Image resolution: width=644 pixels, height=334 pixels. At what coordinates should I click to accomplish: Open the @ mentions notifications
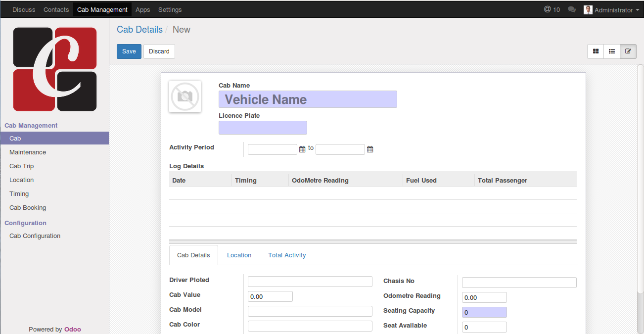[552, 10]
